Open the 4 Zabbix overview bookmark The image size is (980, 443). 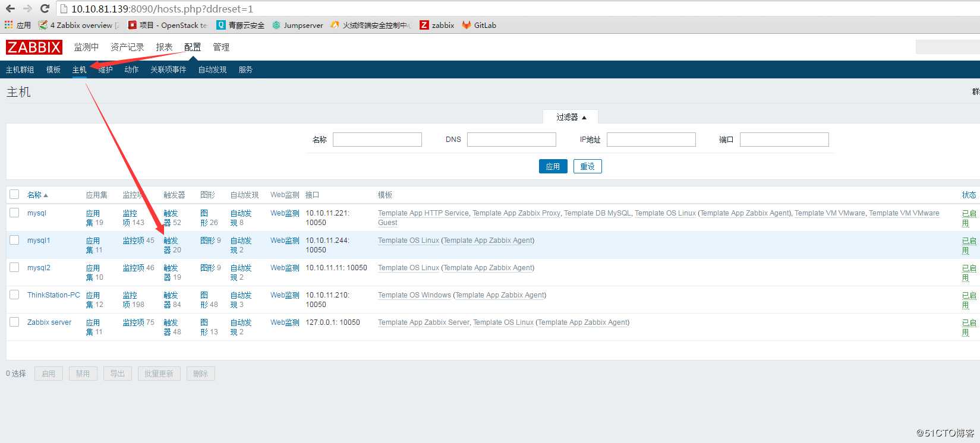78,25
